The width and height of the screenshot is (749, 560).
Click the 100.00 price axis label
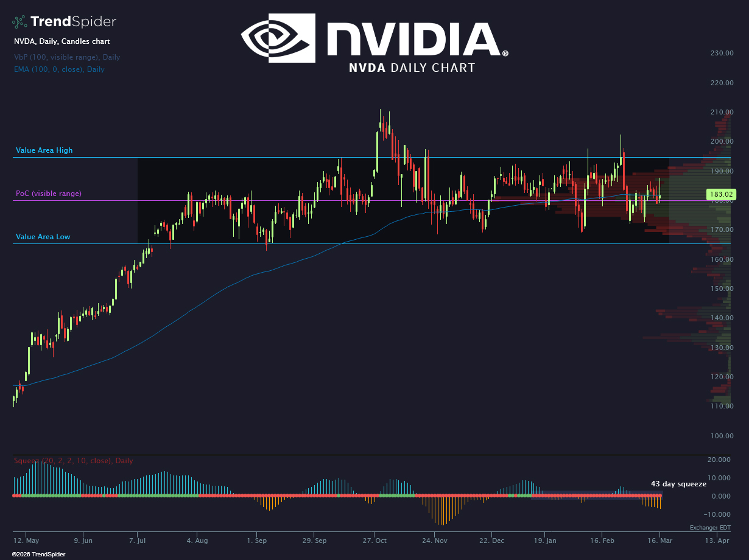722,436
